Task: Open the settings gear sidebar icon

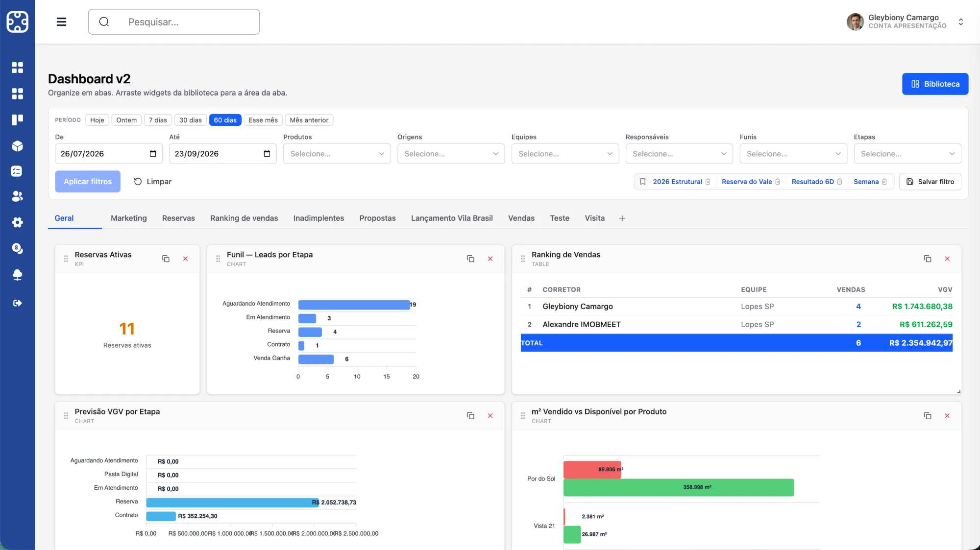Action: point(18,222)
